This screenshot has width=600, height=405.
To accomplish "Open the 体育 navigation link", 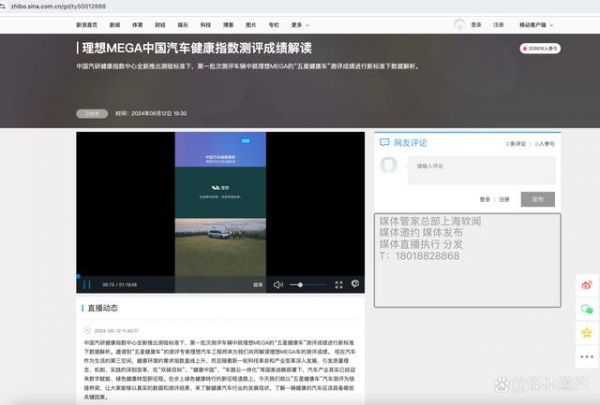I will click(x=137, y=25).
